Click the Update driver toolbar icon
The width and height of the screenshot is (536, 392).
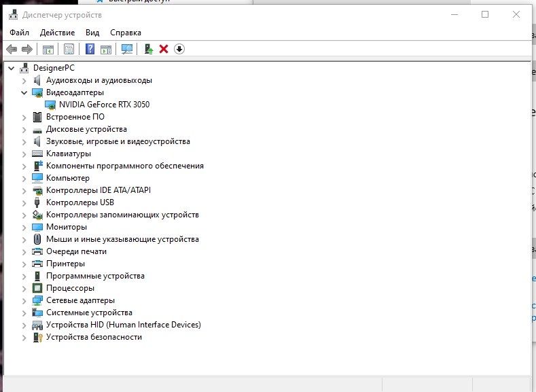(x=149, y=49)
